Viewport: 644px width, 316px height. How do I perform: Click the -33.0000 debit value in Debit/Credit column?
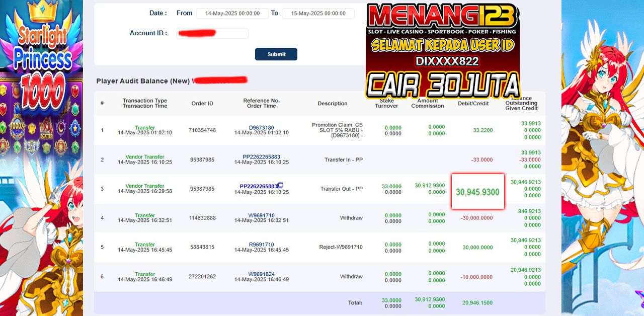tap(482, 160)
